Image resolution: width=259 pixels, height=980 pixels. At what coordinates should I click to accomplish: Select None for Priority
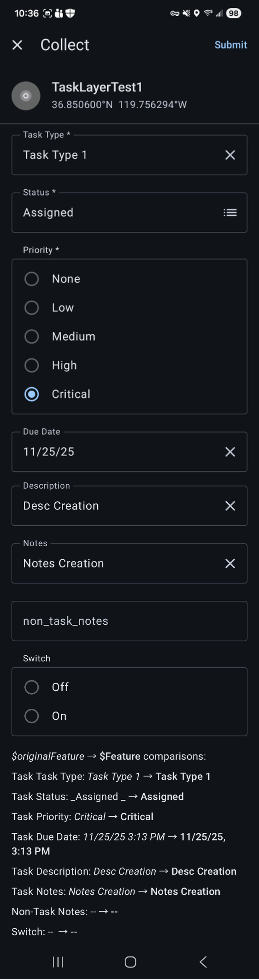tap(32, 279)
